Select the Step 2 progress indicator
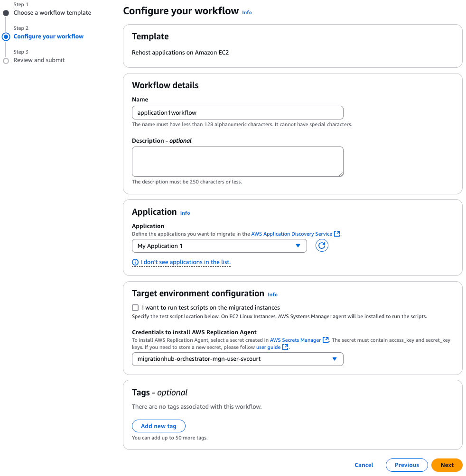 (x=6, y=36)
